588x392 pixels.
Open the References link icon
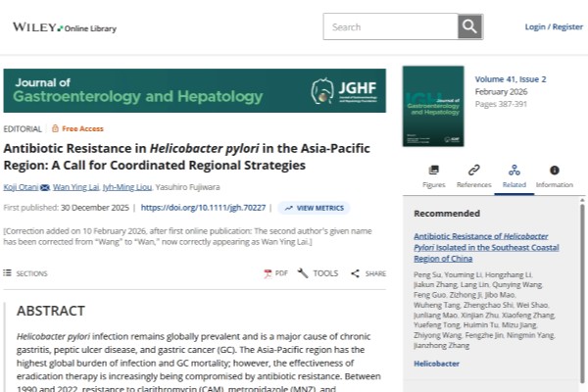point(473,171)
